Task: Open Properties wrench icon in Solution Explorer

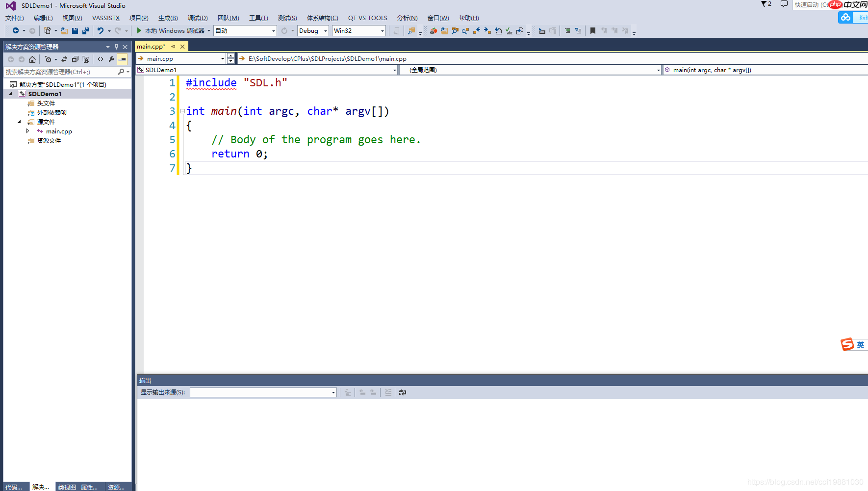Action: tap(112, 59)
